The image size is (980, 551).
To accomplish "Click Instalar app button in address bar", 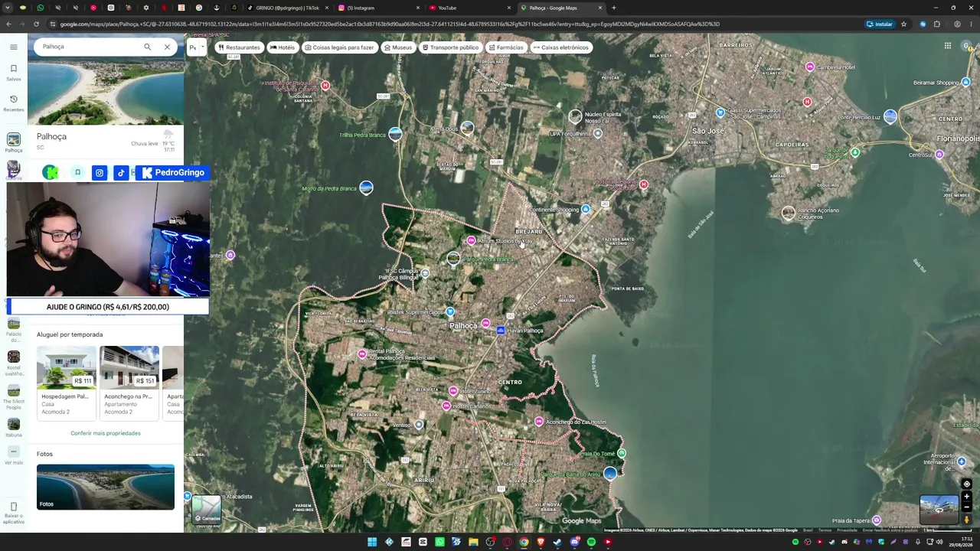I will (880, 24).
